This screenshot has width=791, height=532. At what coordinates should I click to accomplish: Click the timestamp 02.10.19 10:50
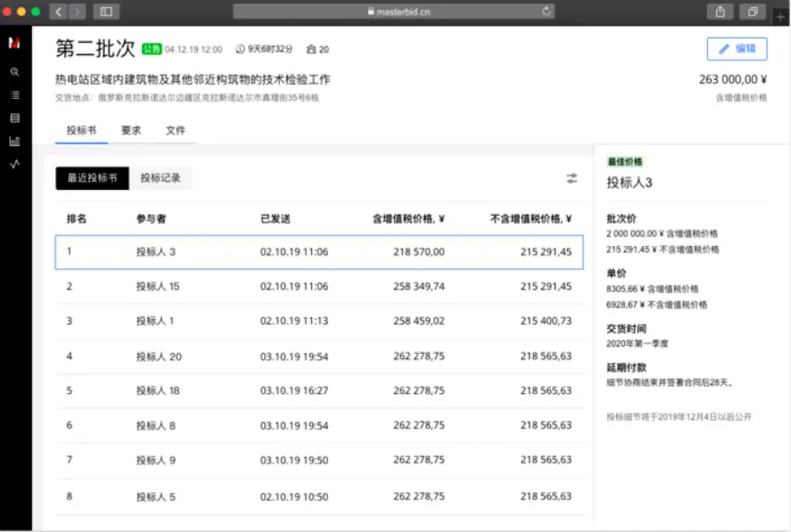(294, 496)
